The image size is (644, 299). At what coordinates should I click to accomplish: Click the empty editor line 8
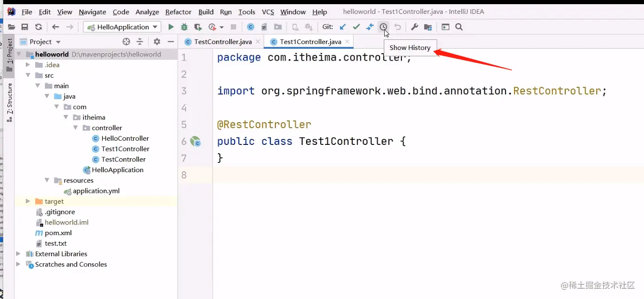[x=428, y=175]
